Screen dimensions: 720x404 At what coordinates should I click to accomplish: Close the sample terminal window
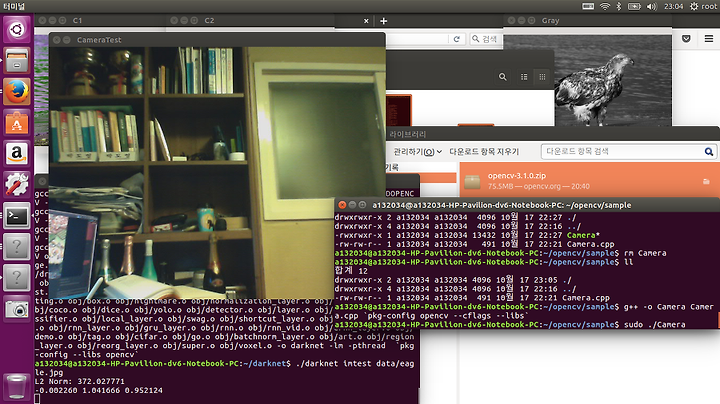tap(342, 205)
